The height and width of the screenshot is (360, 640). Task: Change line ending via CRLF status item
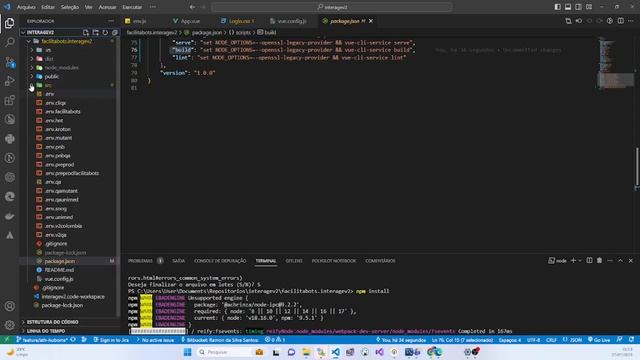click(x=551, y=340)
